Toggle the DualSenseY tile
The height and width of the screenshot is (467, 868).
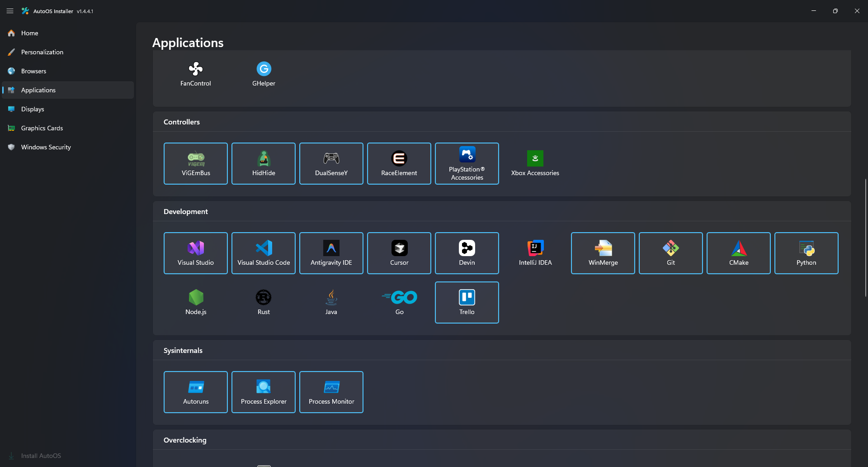coord(331,163)
